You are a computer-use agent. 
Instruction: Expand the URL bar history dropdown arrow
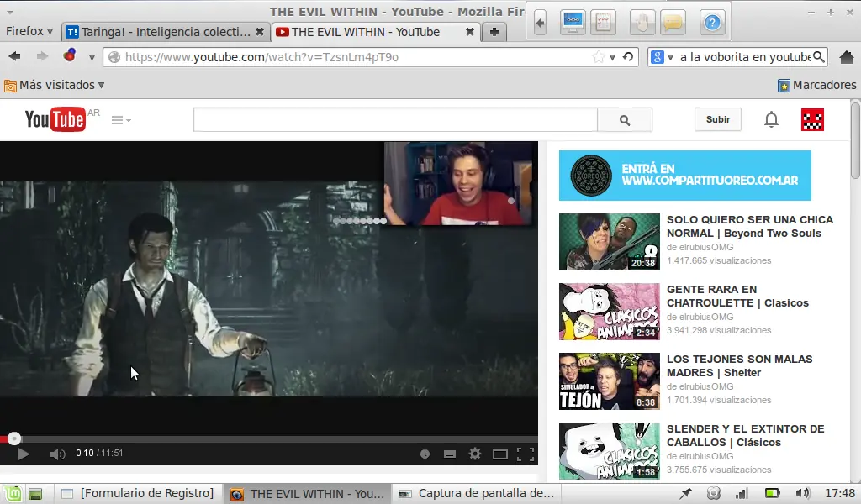[x=612, y=57]
